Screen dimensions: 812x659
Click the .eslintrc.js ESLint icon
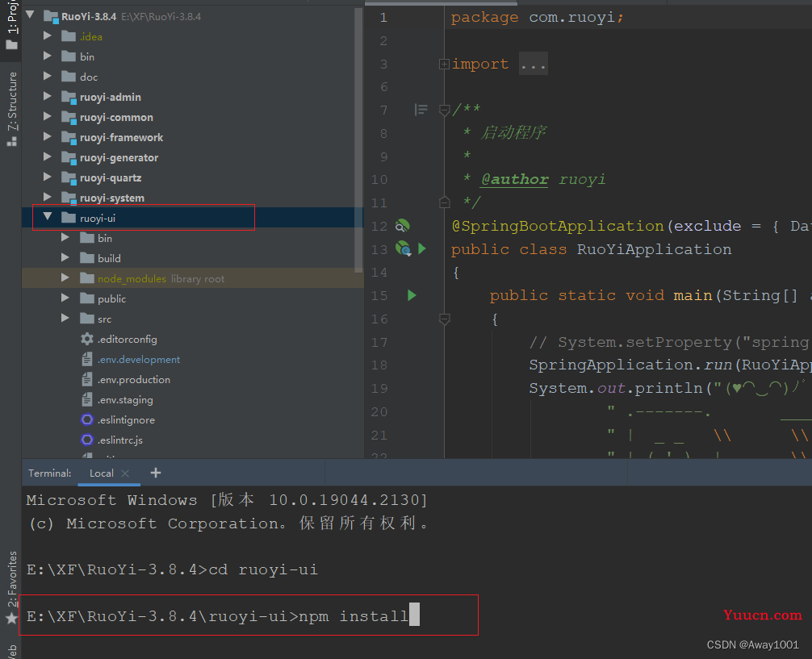point(87,440)
